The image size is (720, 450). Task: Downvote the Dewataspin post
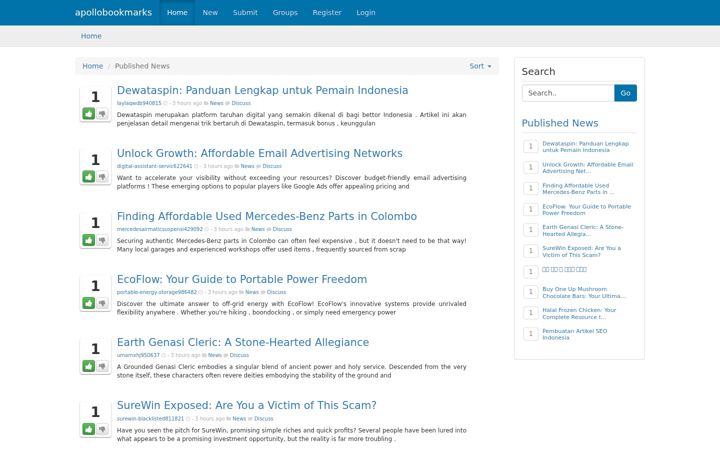(102, 113)
